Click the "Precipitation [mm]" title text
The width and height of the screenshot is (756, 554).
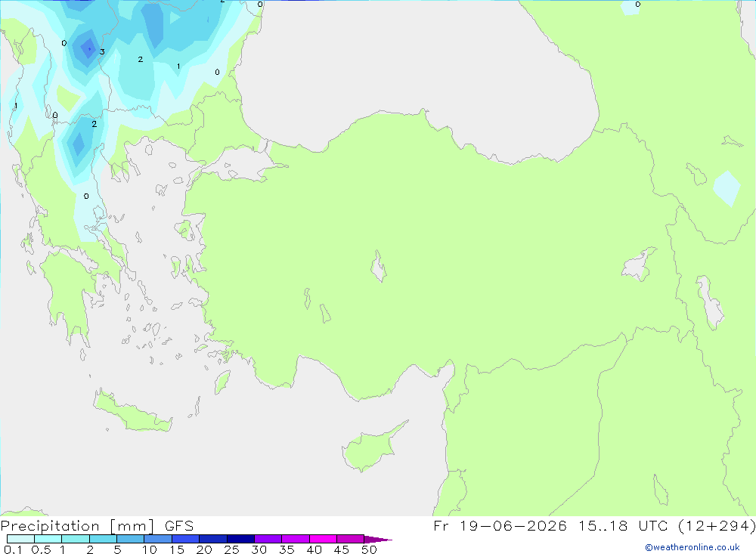77,526
